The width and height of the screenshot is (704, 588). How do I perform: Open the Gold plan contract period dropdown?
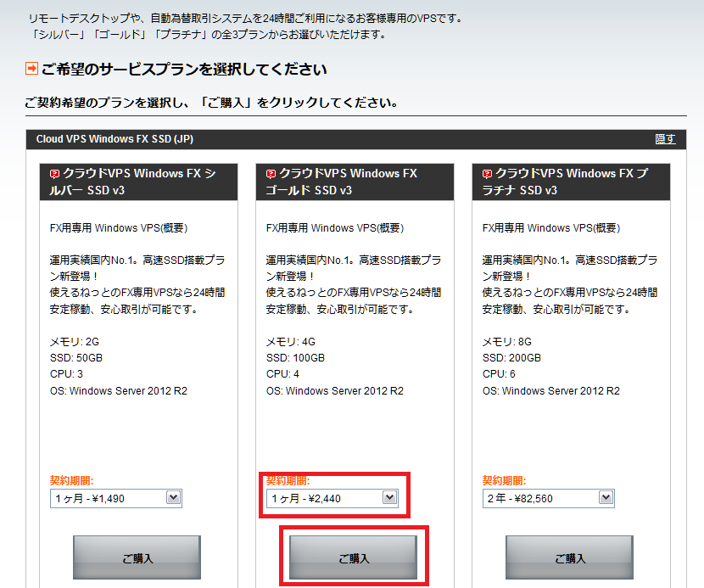pos(332,499)
